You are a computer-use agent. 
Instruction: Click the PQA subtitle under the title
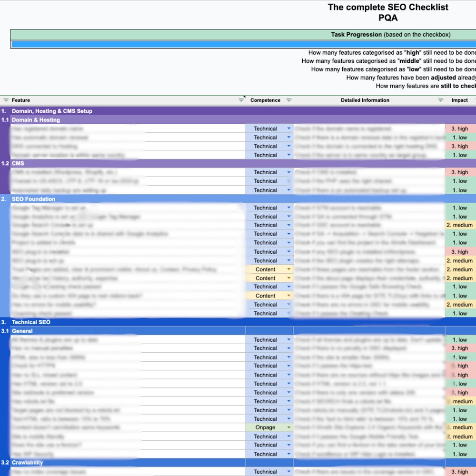tap(388, 18)
